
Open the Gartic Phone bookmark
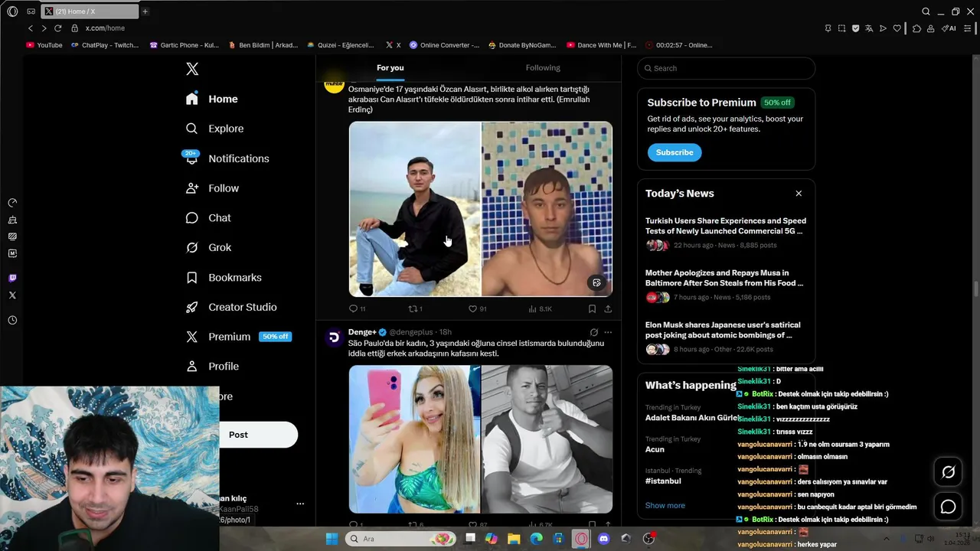pos(184,45)
